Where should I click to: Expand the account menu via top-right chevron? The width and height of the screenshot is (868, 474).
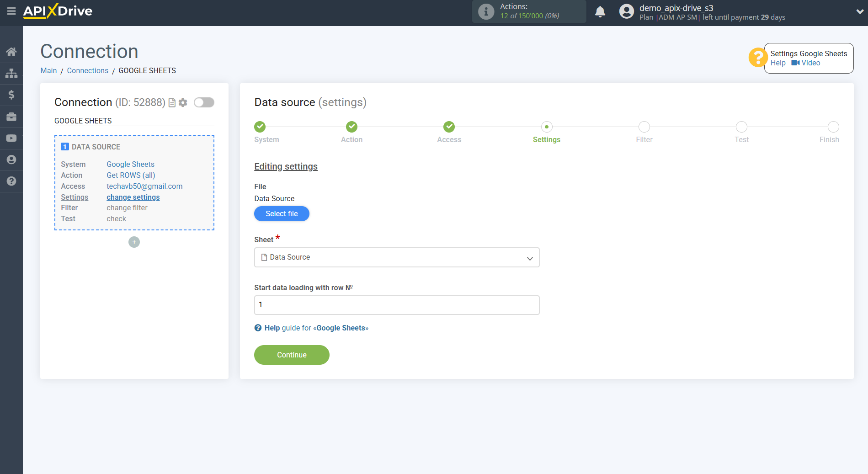[x=859, y=11]
